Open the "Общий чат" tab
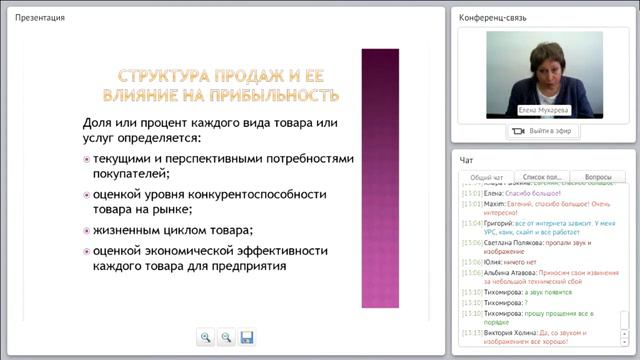Image resolution: width=640 pixels, height=360 pixels. [x=487, y=178]
